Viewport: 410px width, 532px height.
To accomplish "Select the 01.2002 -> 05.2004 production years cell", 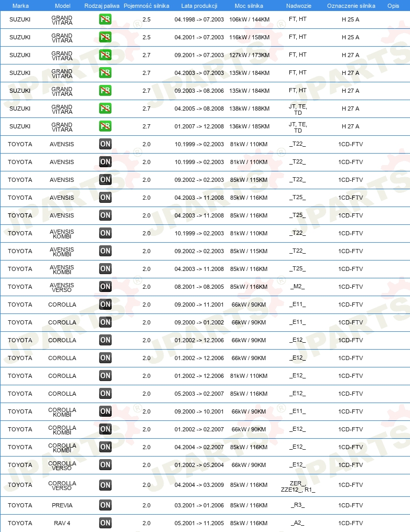I will (199, 465).
